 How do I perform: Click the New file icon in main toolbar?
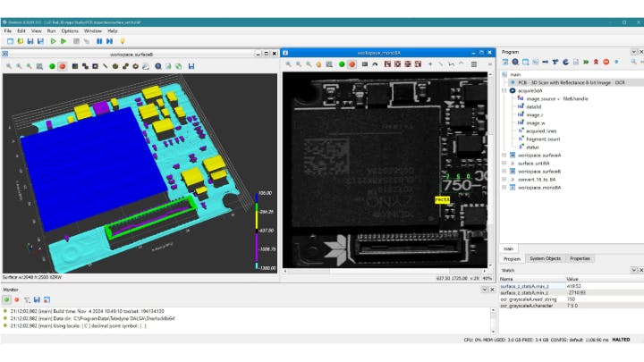(x=9, y=41)
